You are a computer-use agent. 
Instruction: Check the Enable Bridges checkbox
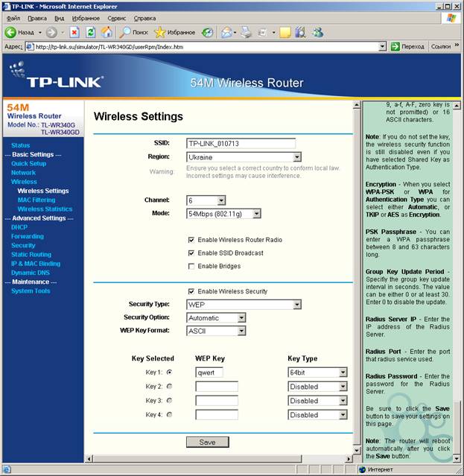click(x=191, y=266)
